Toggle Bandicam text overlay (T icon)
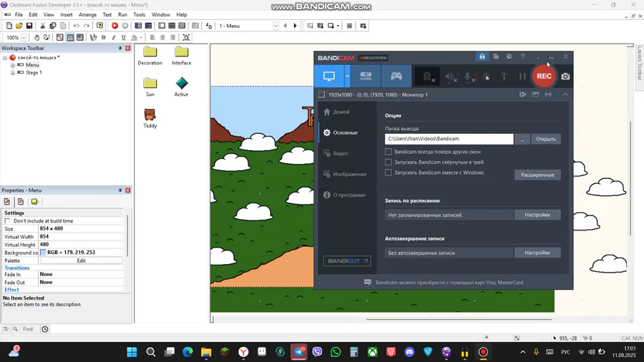 [504, 77]
